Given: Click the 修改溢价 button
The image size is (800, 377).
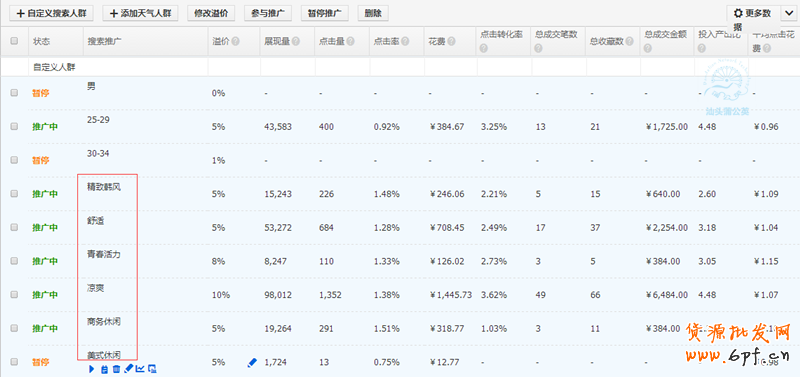Looking at the screenshot, I should pyautogui.click(x=211, y=13).
